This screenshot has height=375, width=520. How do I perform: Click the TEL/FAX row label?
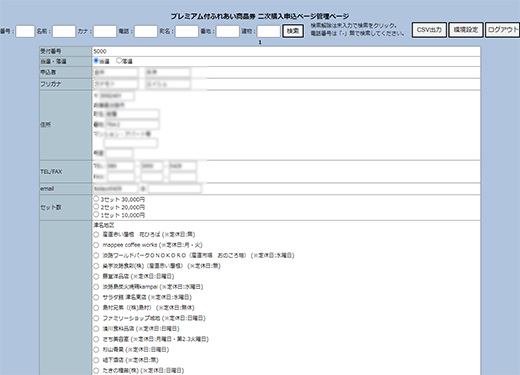pyautogui.click(x=51, y=171)
